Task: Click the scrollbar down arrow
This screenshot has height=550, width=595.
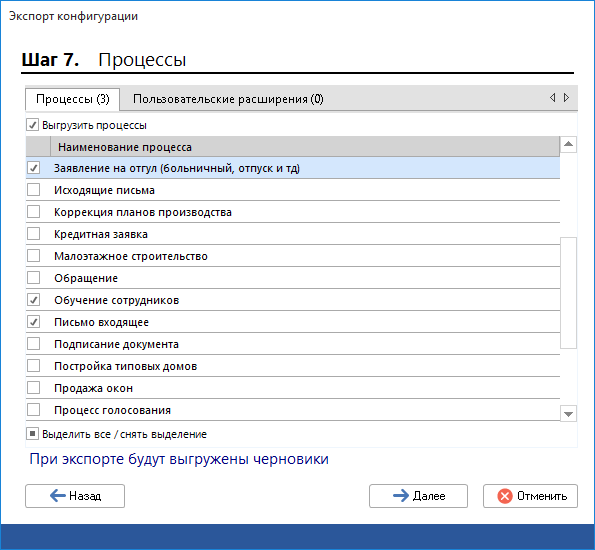Action: tap(568, 414)
